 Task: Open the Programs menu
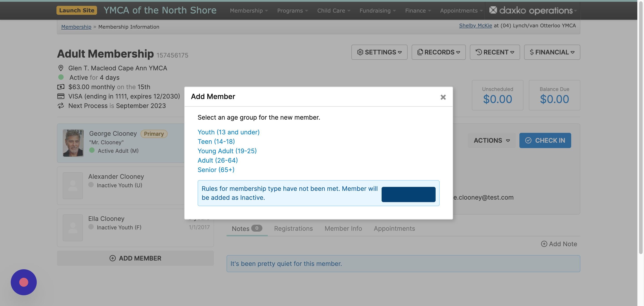[x=292, y=11]
